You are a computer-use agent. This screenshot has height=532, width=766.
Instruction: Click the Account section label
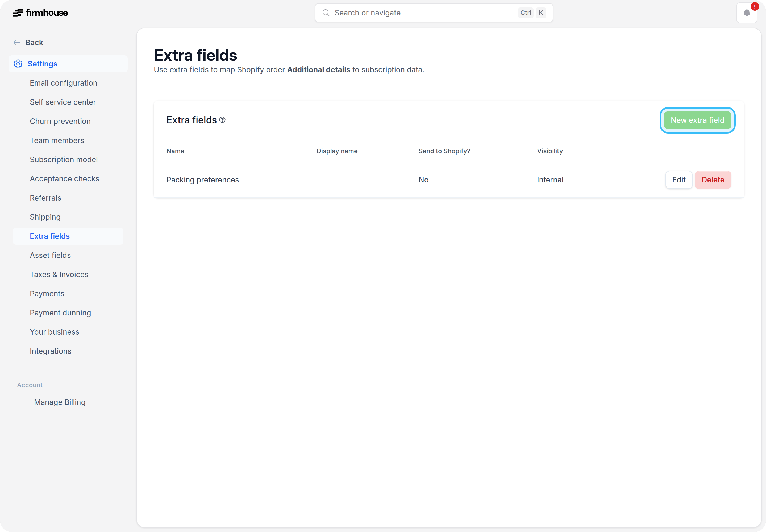(x=30, y=385)
